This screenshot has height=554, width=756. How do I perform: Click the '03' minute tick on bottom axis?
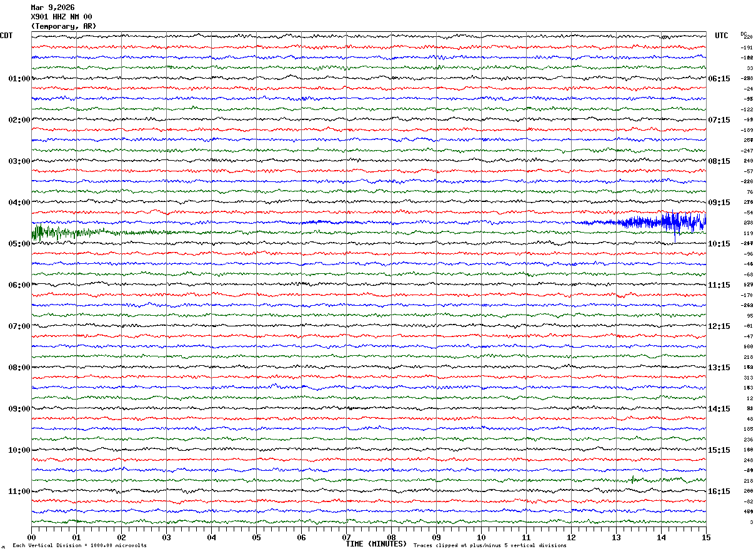tap(166, 537)
